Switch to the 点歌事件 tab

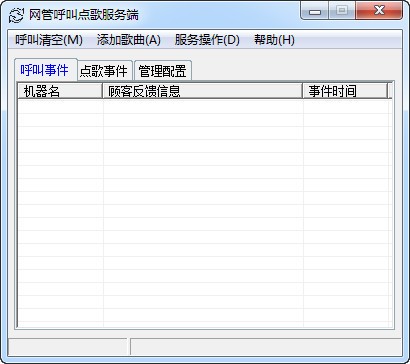point(104,71)
